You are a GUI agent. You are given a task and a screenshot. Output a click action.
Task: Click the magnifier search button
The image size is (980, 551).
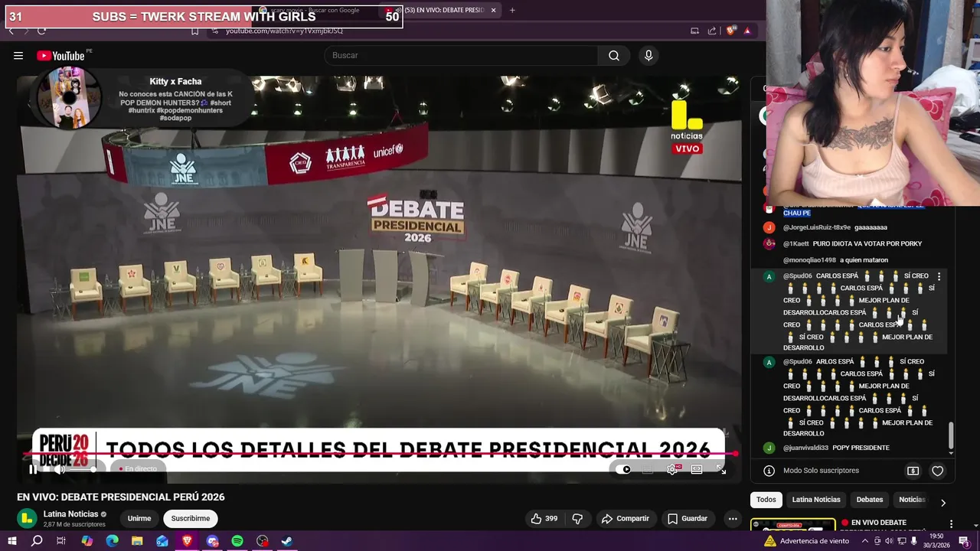click(x=614, y=55)
